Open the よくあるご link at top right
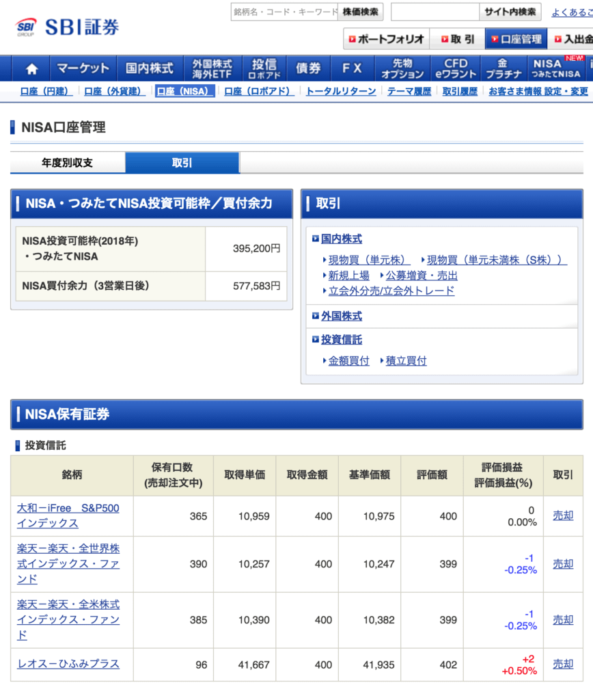 click(x=572, y=12)
